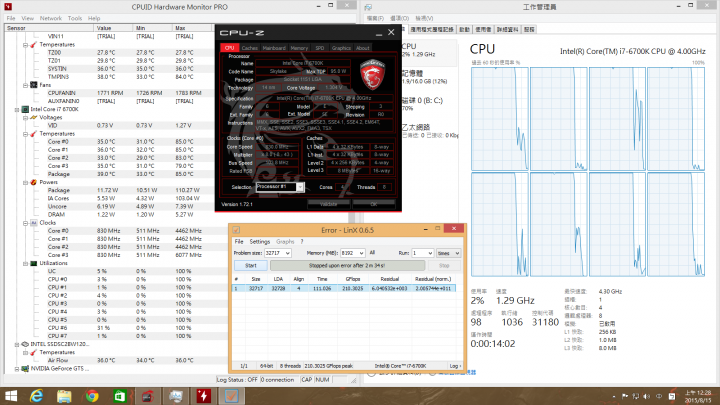Collapse the Intel Core i7 6700K node
Viewport: 720px width, 405px height.
(17, 109)
